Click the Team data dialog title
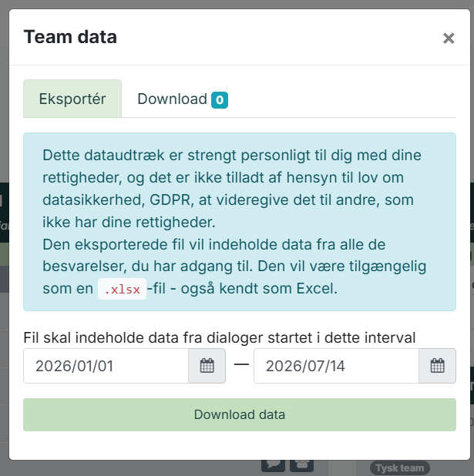Viewport: 474px width, 476px height. (x=70, y=37)
